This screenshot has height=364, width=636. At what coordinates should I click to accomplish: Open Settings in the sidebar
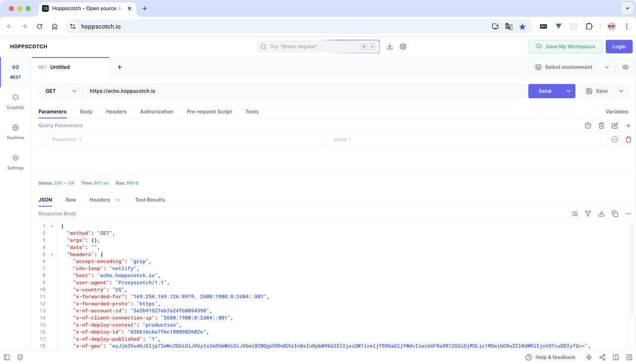coord(15,162)
